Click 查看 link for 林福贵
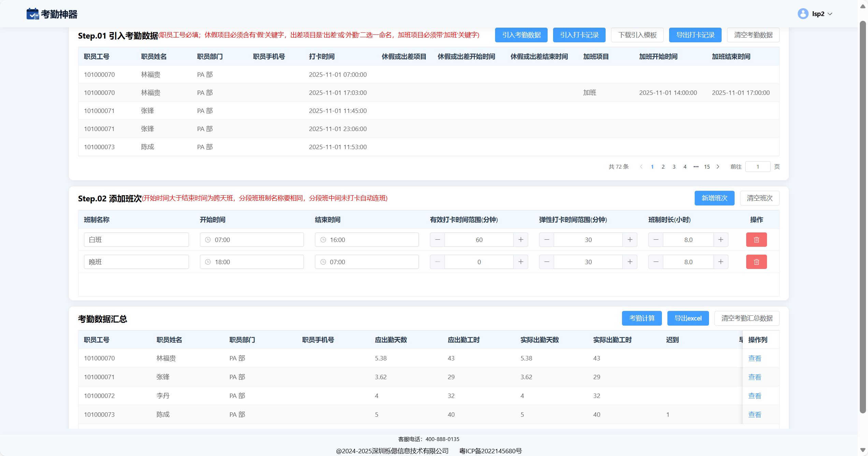Viewport: 868px width, 456px height. pos(754,358)
